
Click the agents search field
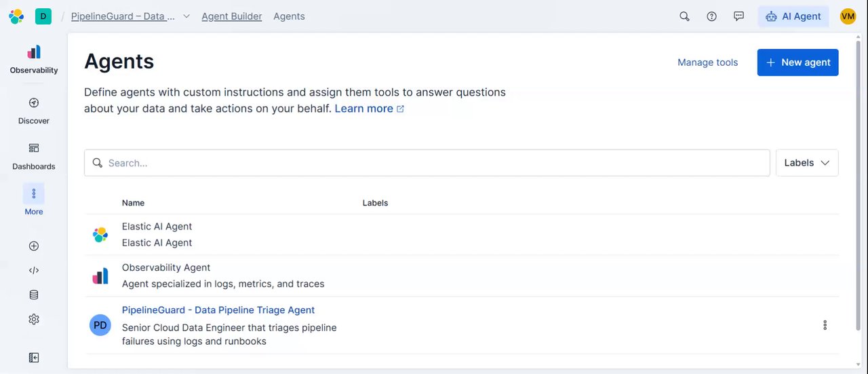click(427, 163)
